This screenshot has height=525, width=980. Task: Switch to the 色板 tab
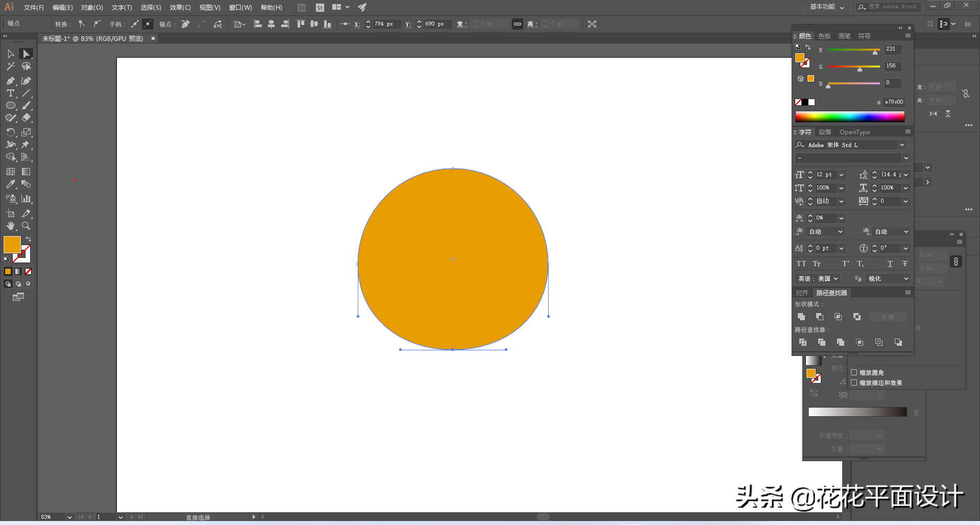point(824,36)
